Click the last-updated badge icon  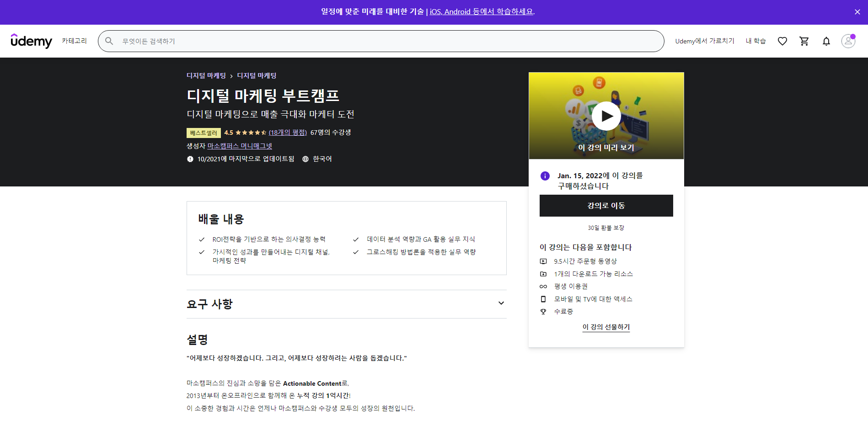click(x=190, y=159)
